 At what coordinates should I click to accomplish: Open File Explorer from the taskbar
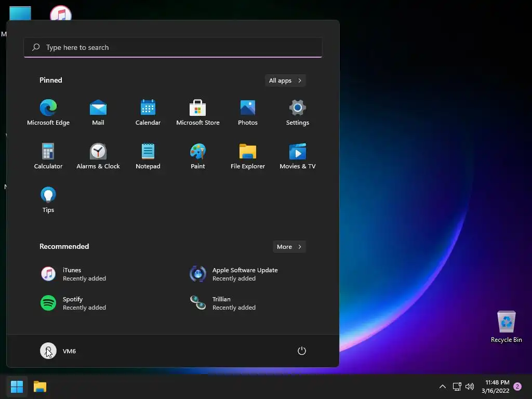click(x=40, y=387)
